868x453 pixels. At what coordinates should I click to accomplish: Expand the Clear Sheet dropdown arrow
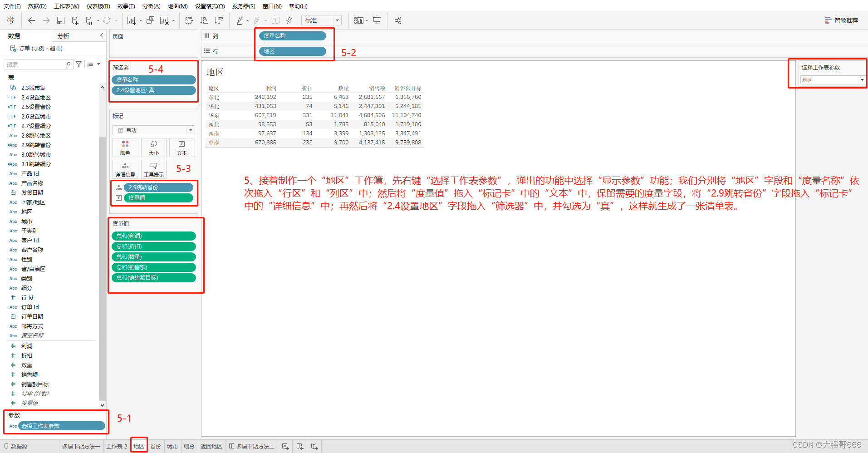173,21
